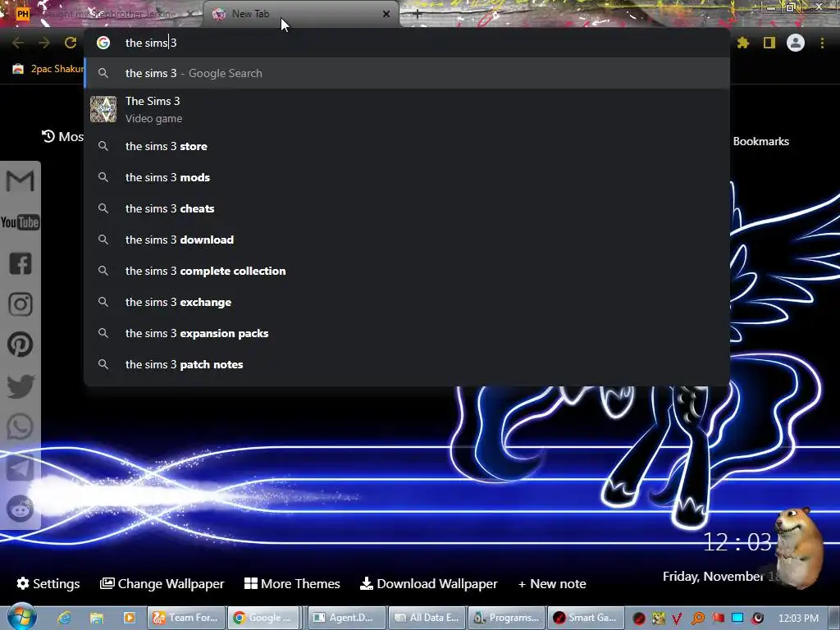Viewport: 840px width, 630px height.
Task: Switch to Programs... taskbar window
Action: coord(507,618)
